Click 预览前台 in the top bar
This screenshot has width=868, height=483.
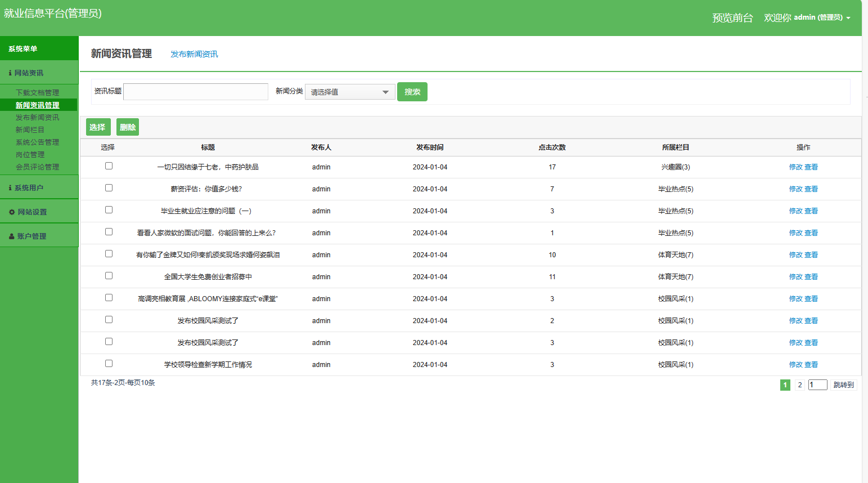pyautogui.click(x=732, y=18)
